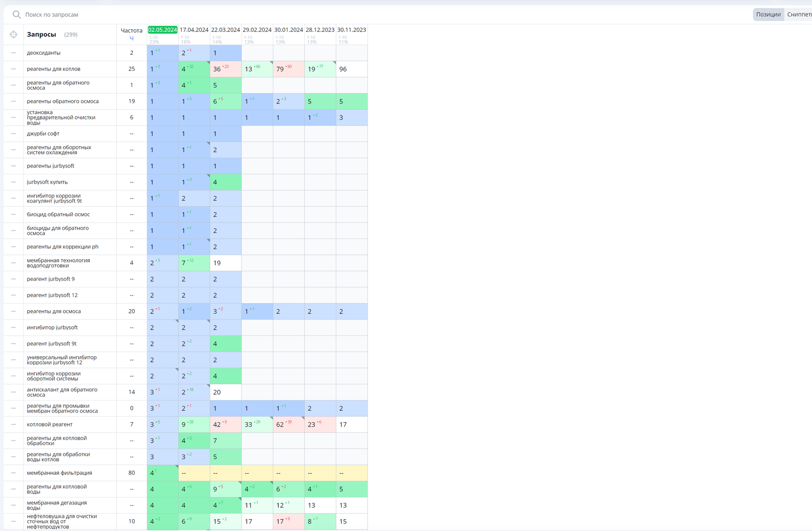812x531 pixels.
Task: Click the query реагенты обратного осмоса
Action: pyautogui.click(x=63, y=101)
